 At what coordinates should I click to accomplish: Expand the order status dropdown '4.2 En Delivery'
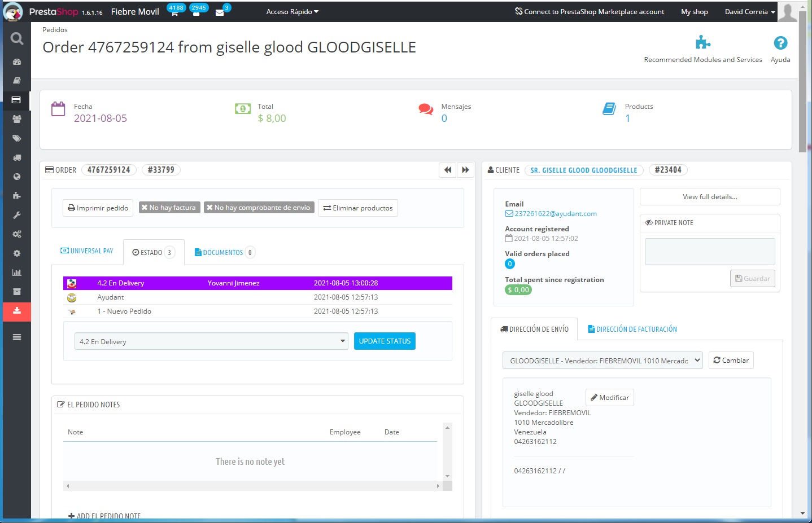tap(211, 341)
